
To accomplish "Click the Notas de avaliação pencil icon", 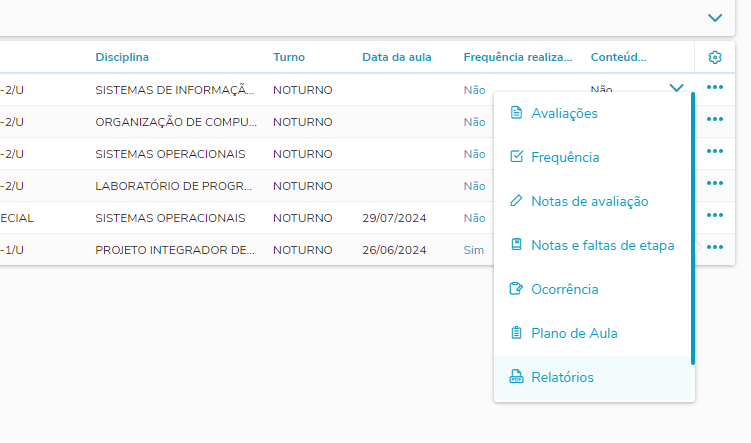I will (x=516, y=201).
